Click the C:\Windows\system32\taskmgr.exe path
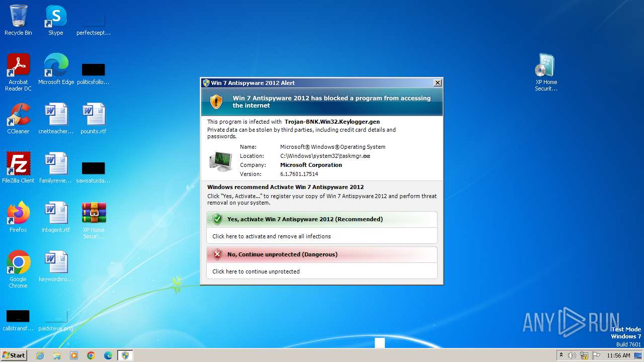Image resolution: width=644 pixels, height=362 pixels. (x=325, y=156)
